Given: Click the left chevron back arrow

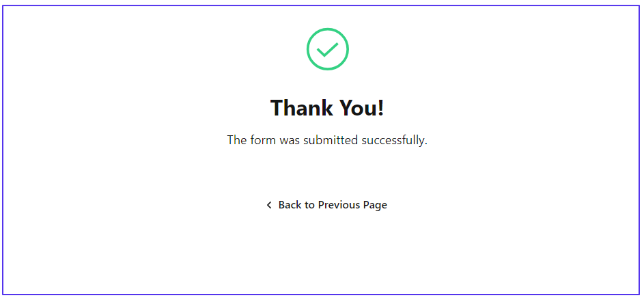Looking at the screenshot, I should click(269, 205).
